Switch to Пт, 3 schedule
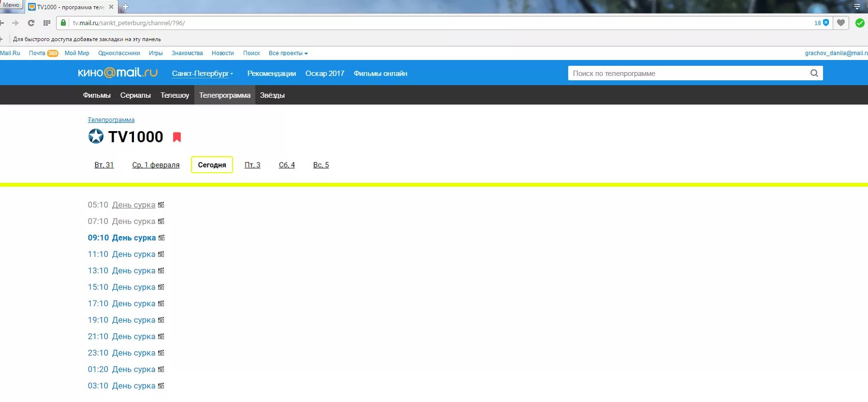The width and height of the screenshot is (868, 402). coord(252,165)
